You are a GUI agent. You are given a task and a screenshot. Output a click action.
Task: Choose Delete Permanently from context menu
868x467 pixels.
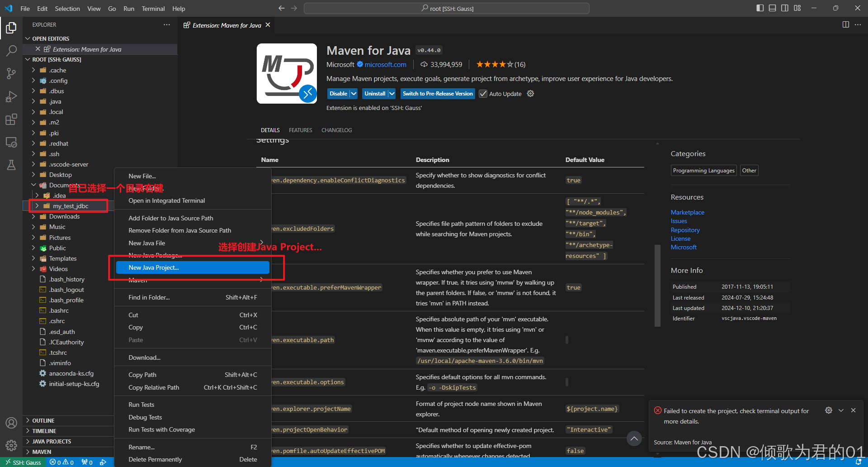click(x=193, y=459)
